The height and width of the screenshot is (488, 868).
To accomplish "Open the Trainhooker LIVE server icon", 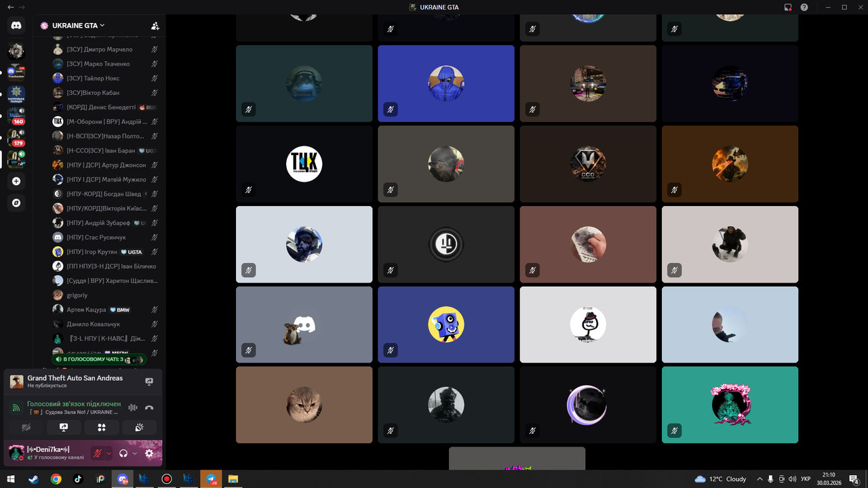I will [x=16, y=72].
